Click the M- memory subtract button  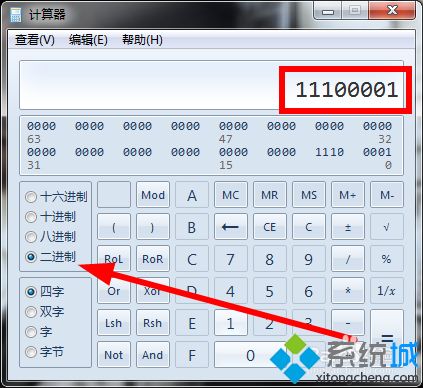[387, 195]
